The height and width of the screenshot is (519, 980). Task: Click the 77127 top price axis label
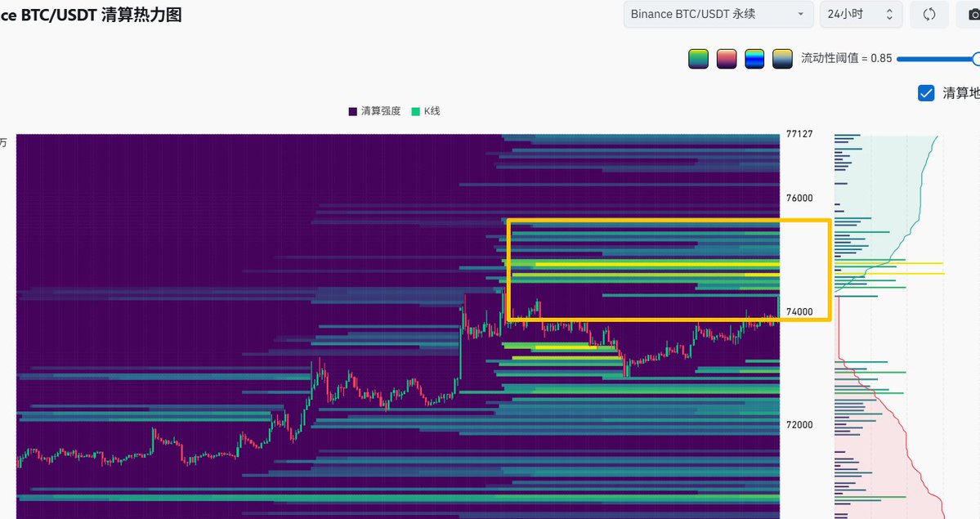coord(799,134)
